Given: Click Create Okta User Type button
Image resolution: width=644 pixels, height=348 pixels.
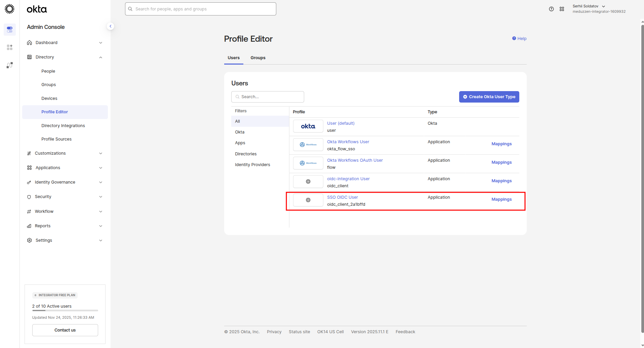Looking at the screenshot, I should coord(489,97).
